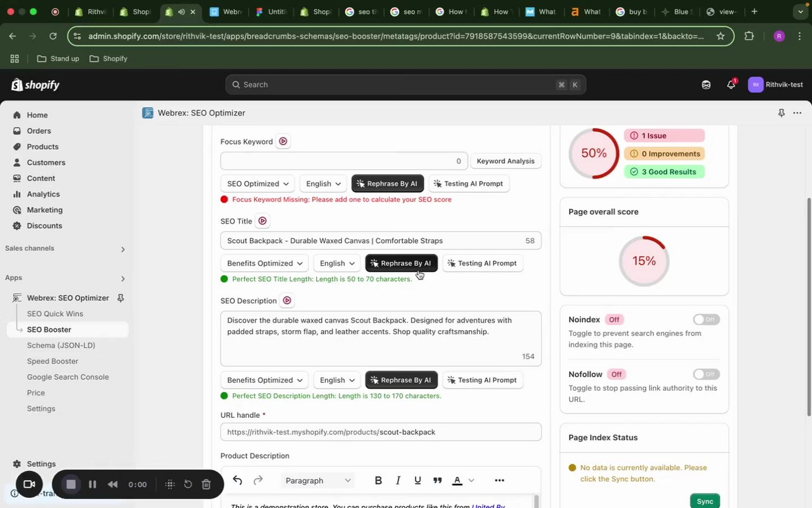Play the Focus Keyword video tutorial icon

pos(283,142)
